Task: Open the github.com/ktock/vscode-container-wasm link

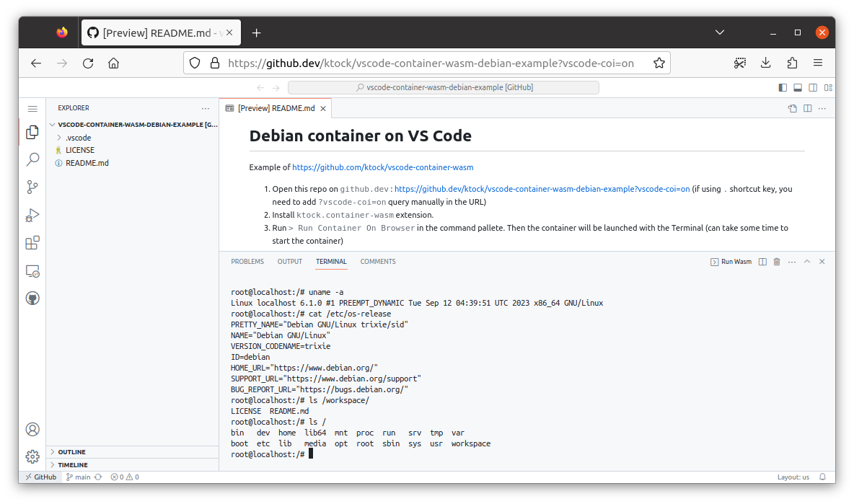Action: coord(383,167)
